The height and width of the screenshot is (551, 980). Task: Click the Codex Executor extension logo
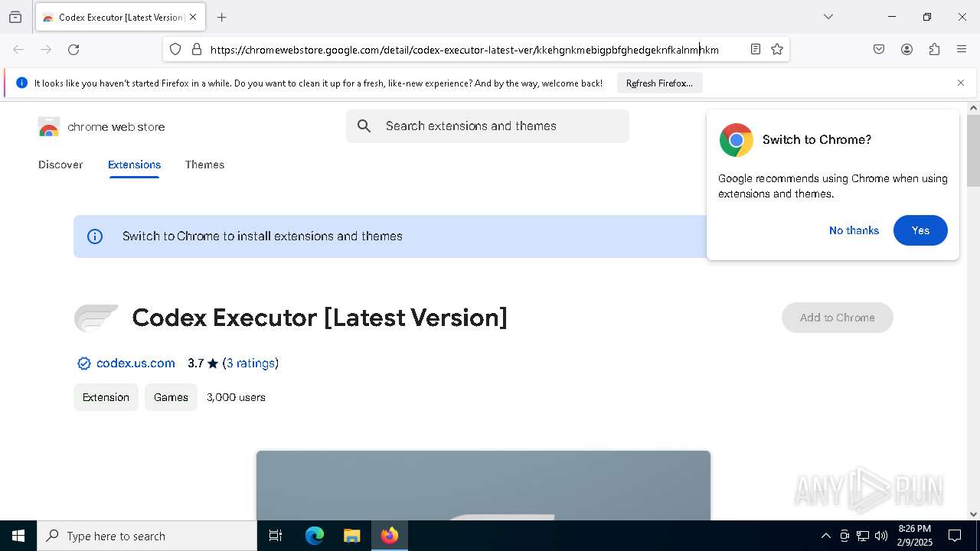(x=96, y=318)
